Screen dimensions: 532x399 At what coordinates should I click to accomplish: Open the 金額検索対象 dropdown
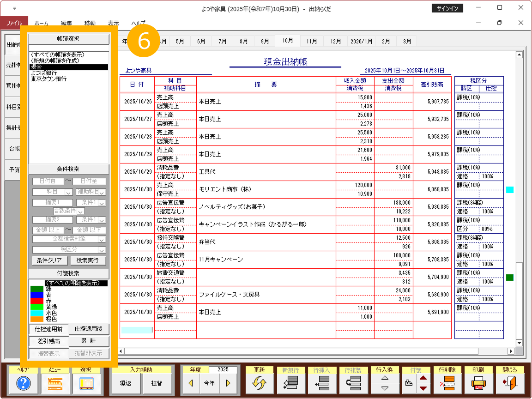(x=101, y=239)
